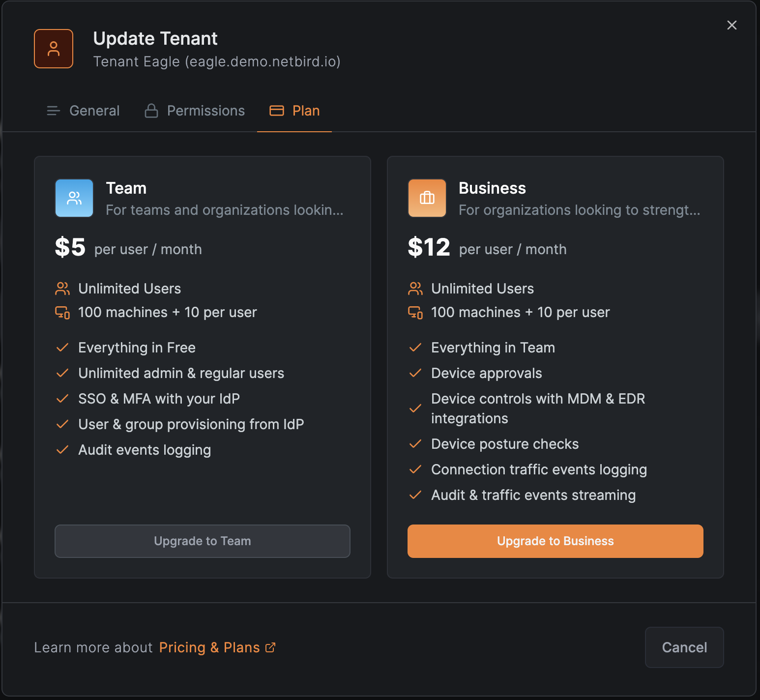Click the Business plan briefcase icon
This screenshot has height=700, width=760.
tap(426, 198)
